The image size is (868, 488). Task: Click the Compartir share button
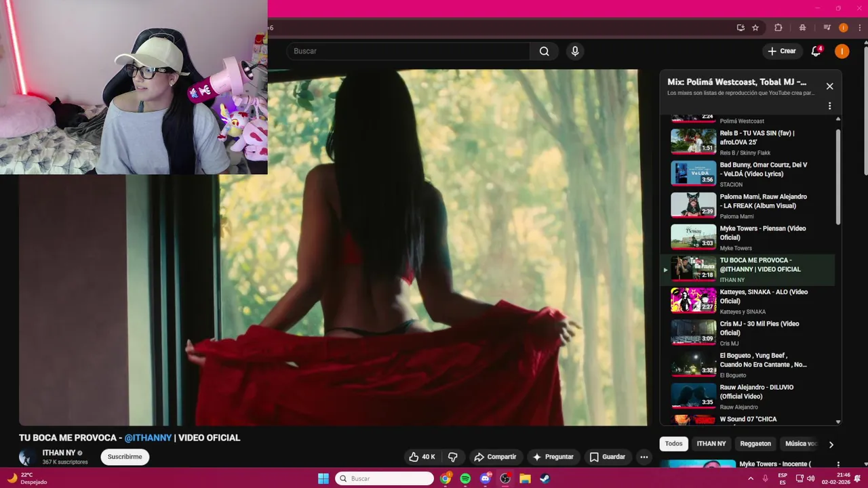(x=495, y=457)
